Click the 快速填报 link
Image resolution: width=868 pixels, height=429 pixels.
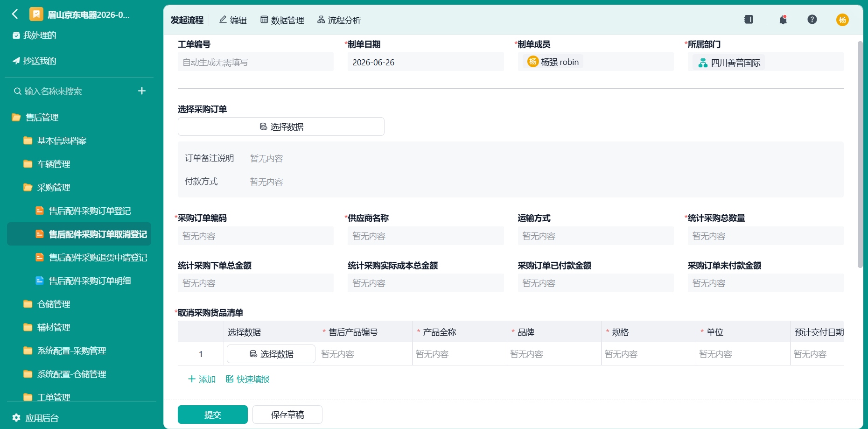(248, 379)
